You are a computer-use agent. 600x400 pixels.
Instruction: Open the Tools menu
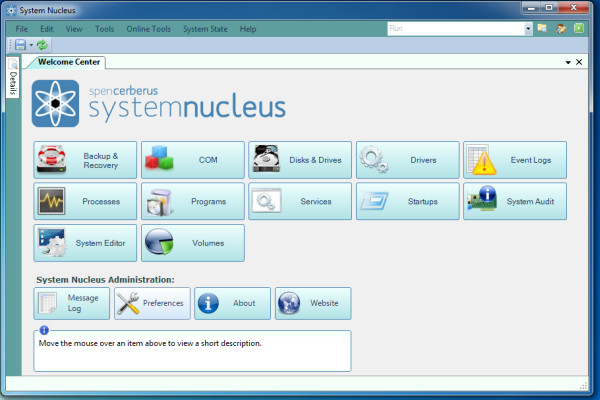click(x=104, y=29)
